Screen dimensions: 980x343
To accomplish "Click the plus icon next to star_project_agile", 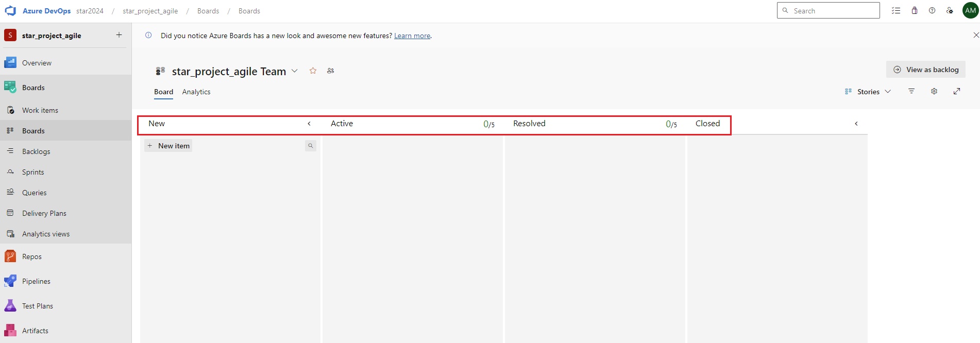I will [x=119, y=35].
